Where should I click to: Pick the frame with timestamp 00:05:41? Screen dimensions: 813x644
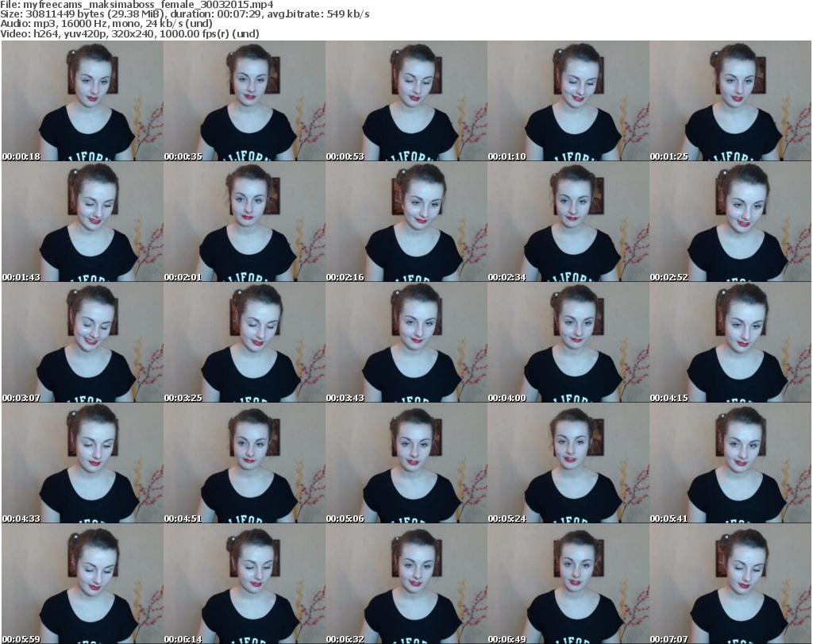[730, 463]
